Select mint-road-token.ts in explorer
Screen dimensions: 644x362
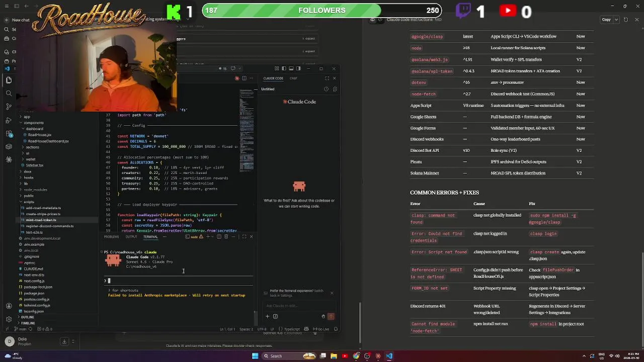point(41,220)
